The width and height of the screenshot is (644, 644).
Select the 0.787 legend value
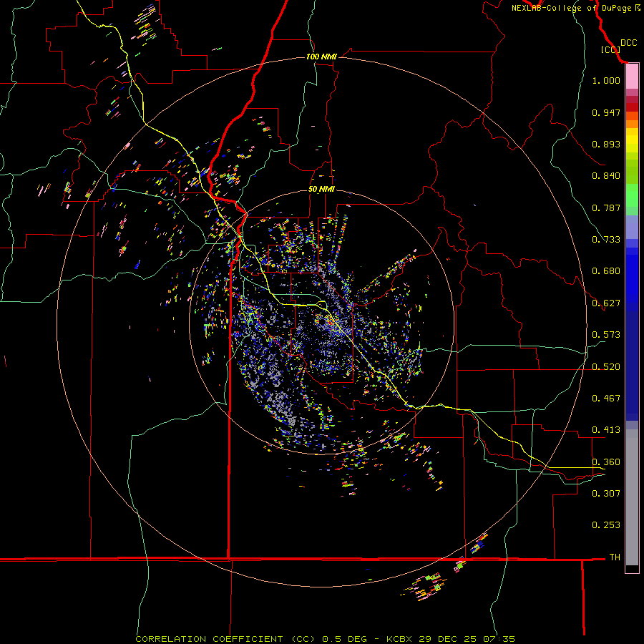(606, 208)
